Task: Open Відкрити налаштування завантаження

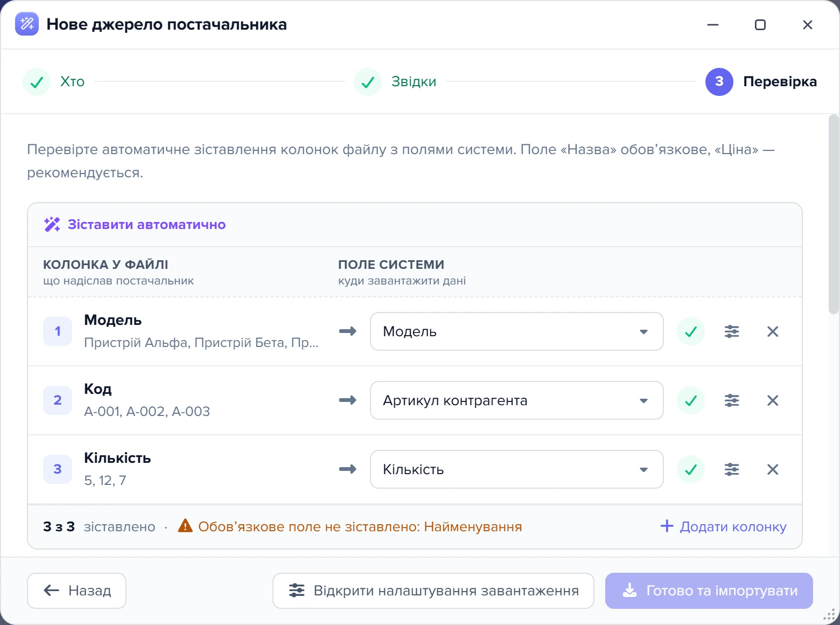Action: pos(433,591)
